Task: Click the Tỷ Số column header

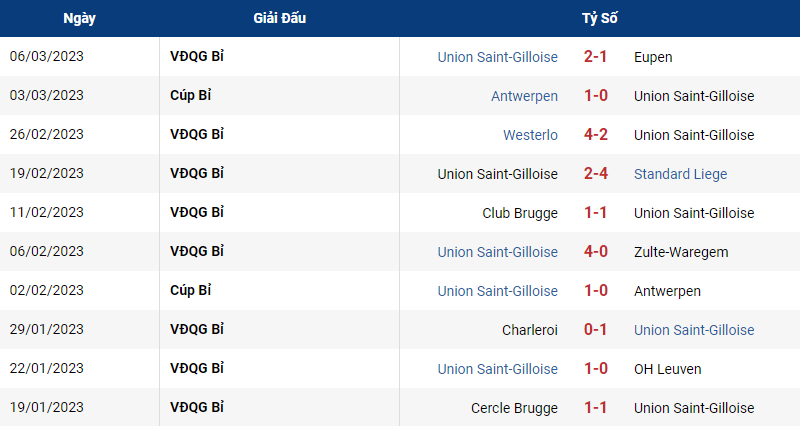Action: 600,18
